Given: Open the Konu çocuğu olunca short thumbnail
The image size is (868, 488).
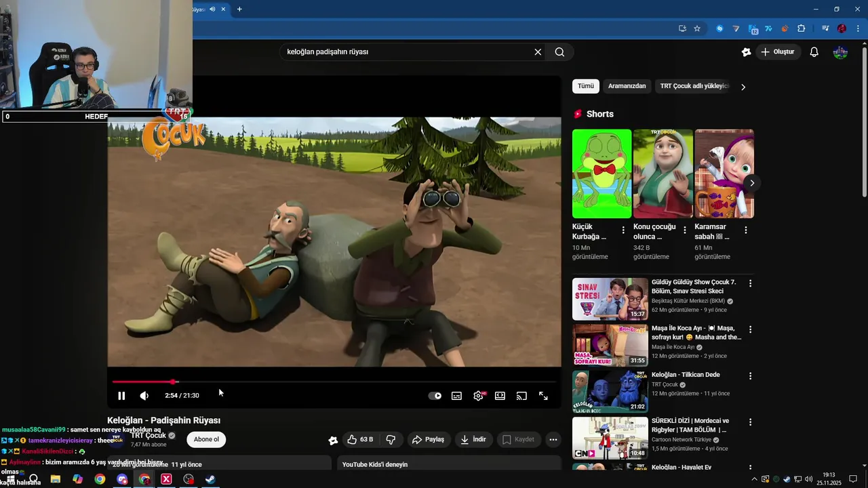Looking at the screenshot, I should pos(663,174).
